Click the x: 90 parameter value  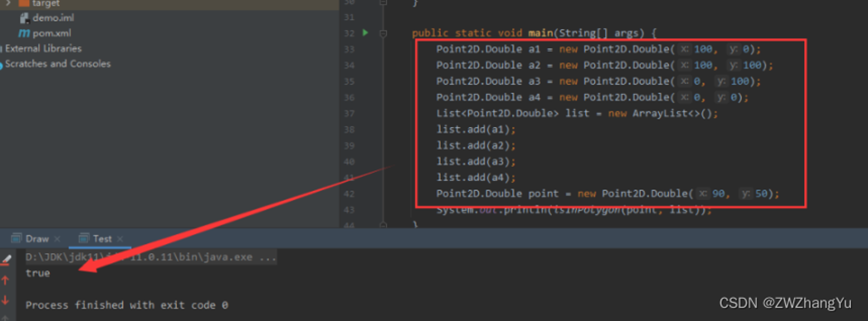coord(718,193)
